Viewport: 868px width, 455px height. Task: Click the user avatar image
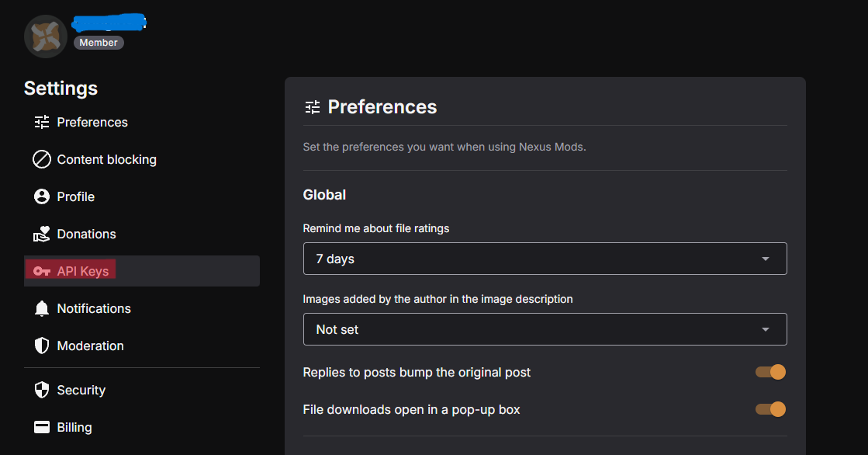(45, 36)
